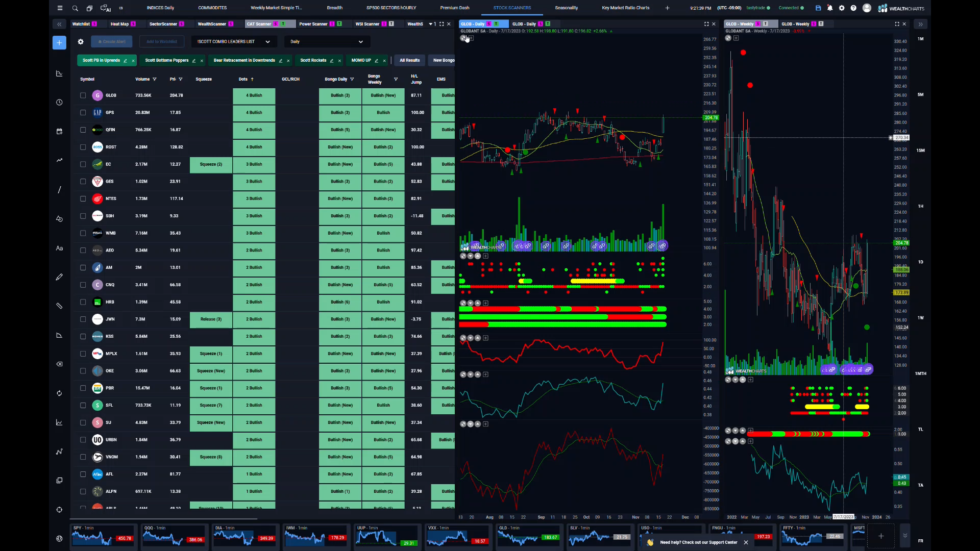Image resolution: width=980 pixels, height=551 pixels.
Task: Open the user profile avatar
Action: tap(867, 8)
